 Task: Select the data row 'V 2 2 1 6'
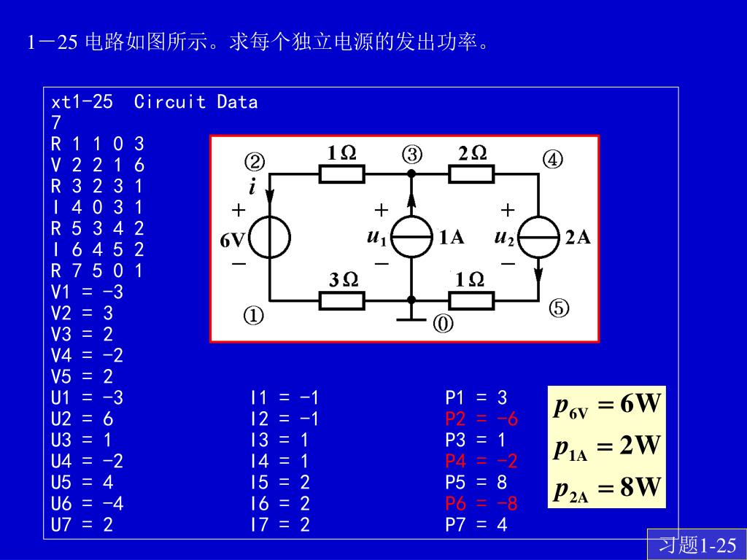(98, 165)
